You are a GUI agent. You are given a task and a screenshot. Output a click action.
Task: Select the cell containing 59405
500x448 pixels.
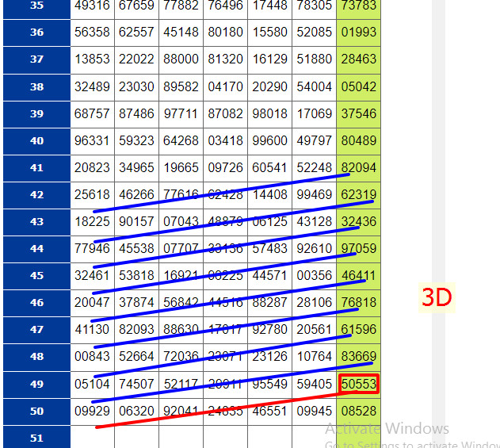tap(314, 384)
